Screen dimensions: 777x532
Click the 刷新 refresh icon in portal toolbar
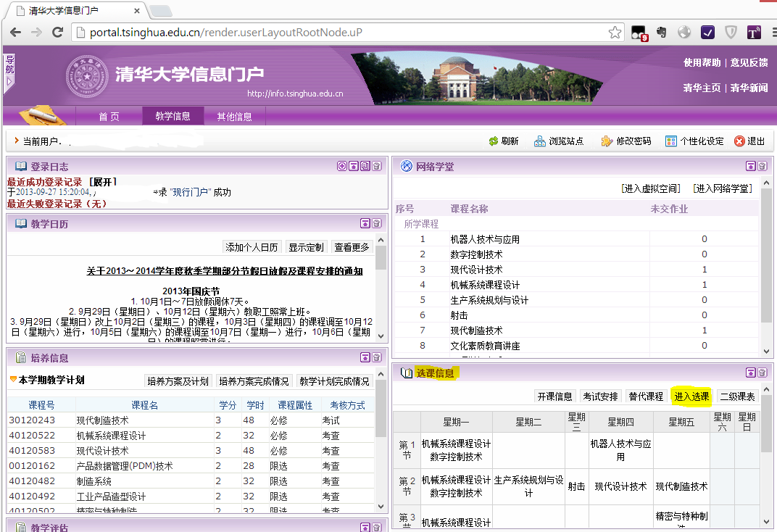click(x=493, y=141)
